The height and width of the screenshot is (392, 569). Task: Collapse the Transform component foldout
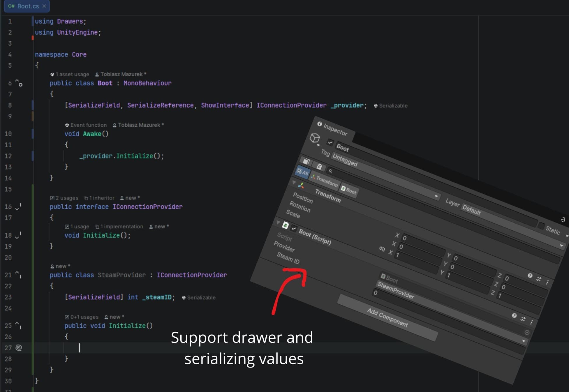coord(294,183)
